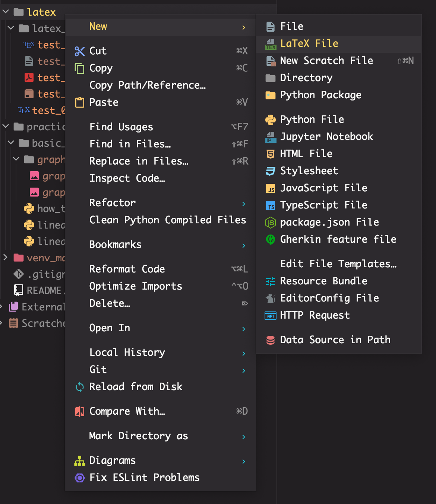Click the PDF file icon for test_
The image size is (436, 504).
pyautogui.click(x=29, y=77)
